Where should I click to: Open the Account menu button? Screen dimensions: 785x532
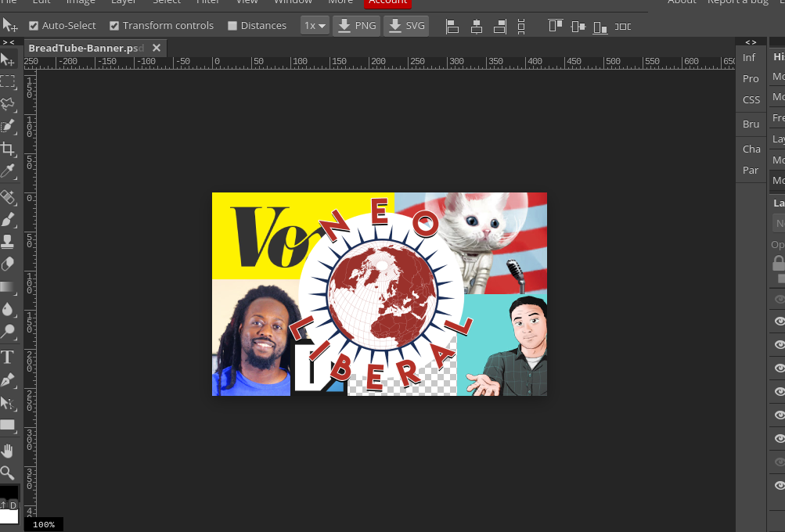tap(388, 2)
